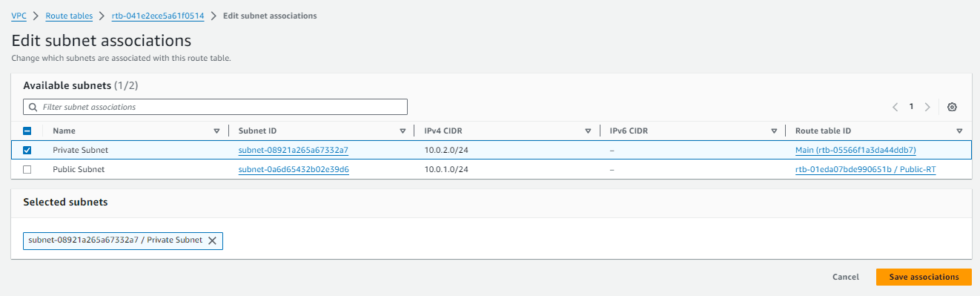Select page number 1 in pagination
Screen dimensions: 980x296
click(x=912, y=107)
